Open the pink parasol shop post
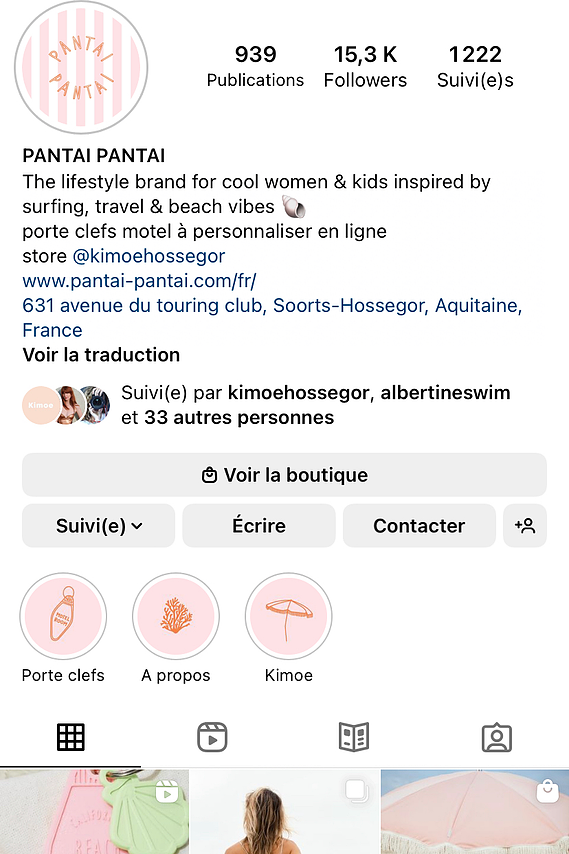 [x=475, y=812]
